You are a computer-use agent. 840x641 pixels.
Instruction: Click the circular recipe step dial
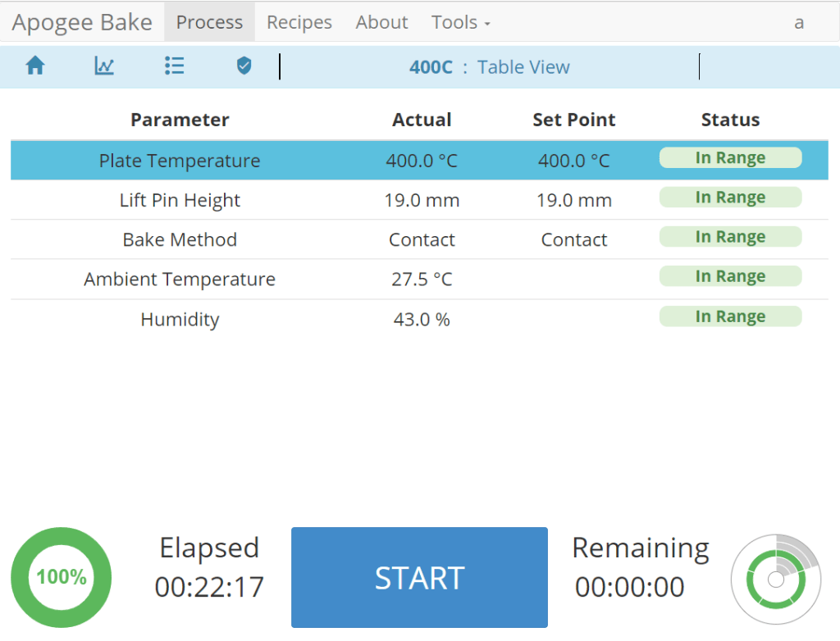coord(775,580)
